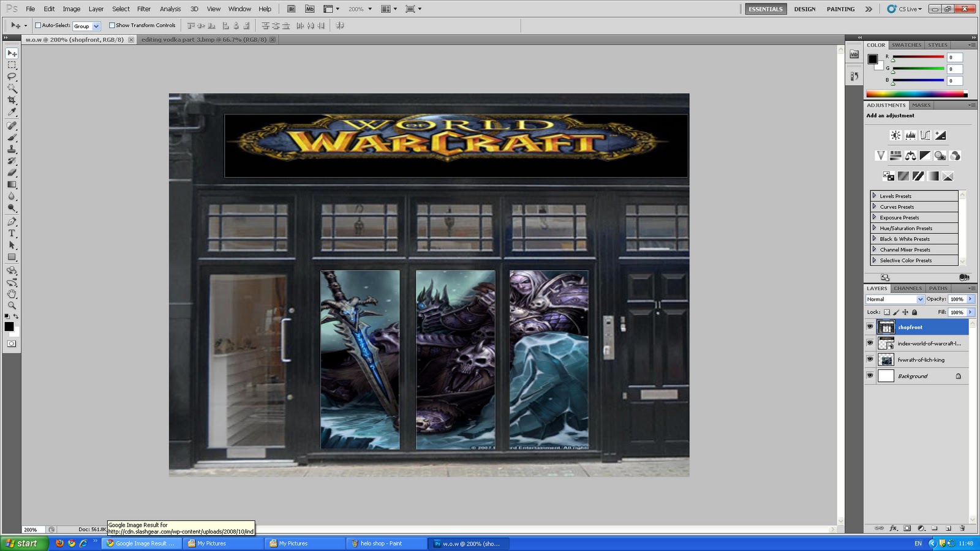The width and height of the screenshot is (980, 551).
Task: Enable Show Transform Controls checkbox
Action: tap(112, 25)
